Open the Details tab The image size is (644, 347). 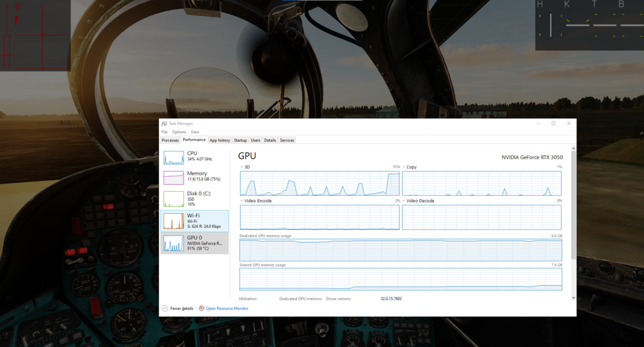270,140
